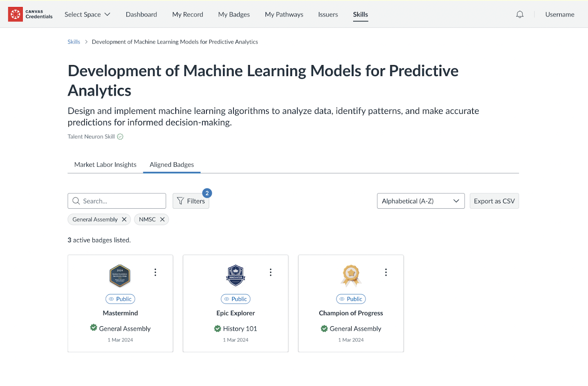Click the Public visibility tag on Mastermind

[x=120, y=299]
